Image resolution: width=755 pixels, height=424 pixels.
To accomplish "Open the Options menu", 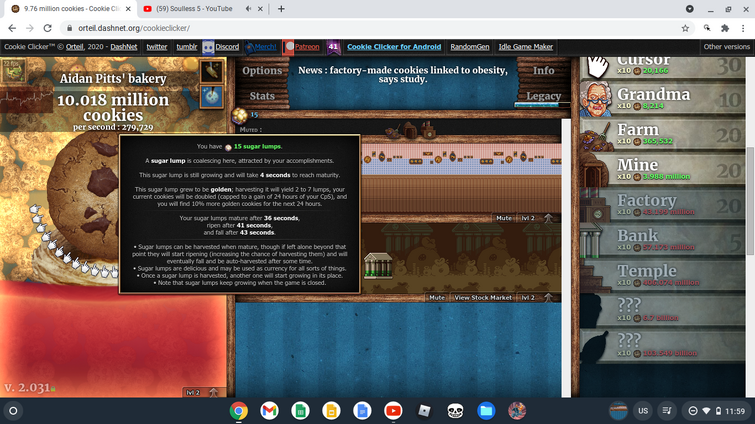I will (x=262, y=71).
